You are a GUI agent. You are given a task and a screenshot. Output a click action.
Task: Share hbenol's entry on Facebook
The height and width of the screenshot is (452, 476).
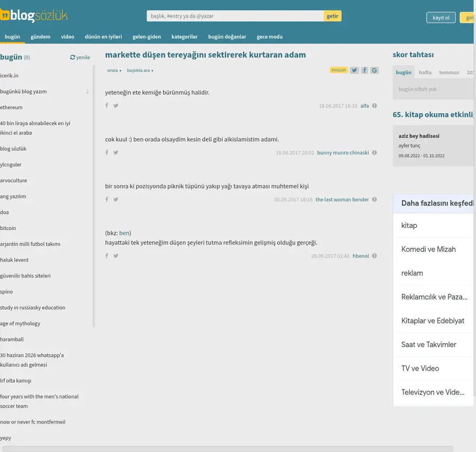point(106,256)
